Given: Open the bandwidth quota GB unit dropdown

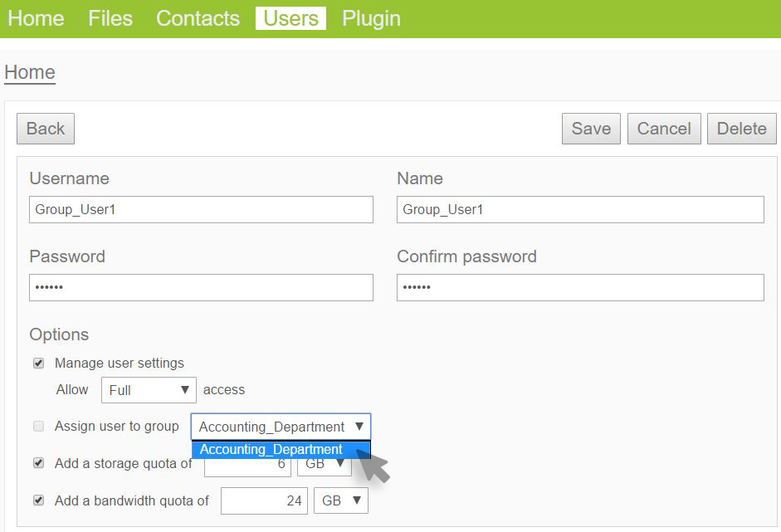Looking at the screenshot, I should [x=341, y=501].
